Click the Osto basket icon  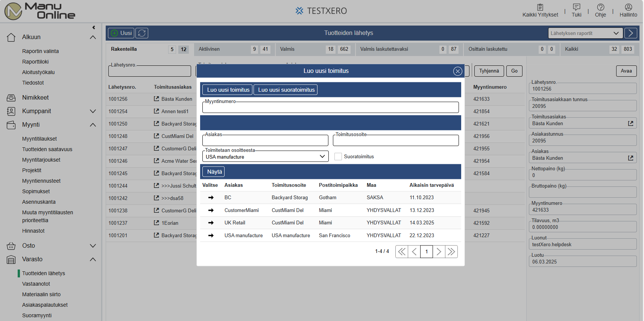click(11, 246)
